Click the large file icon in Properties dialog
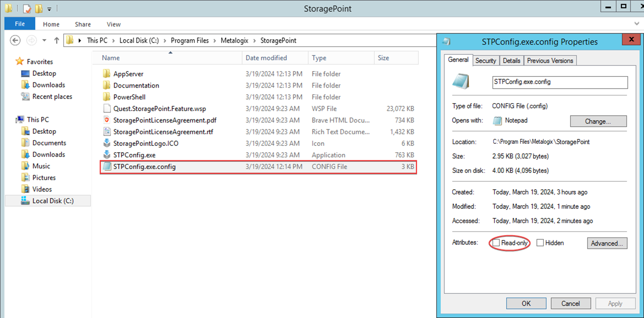Viewport: 644px width, 318px height. point(461,82)
